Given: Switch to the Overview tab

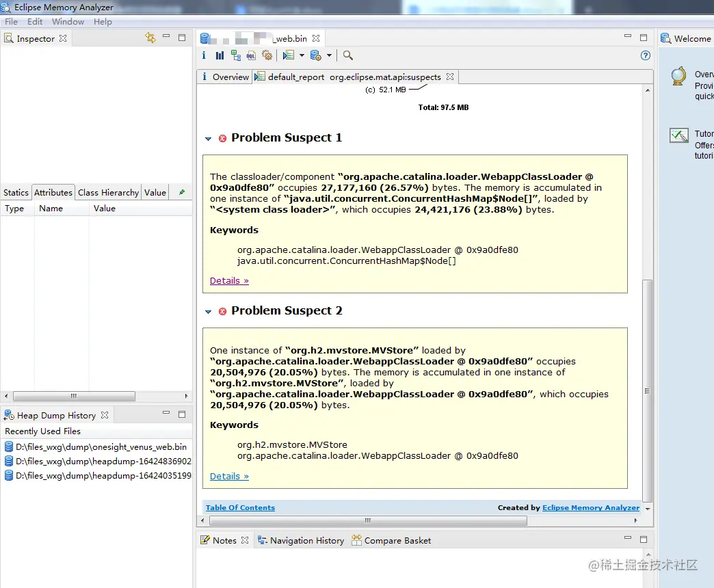Looking at the screenshot, I should (225, 77).
